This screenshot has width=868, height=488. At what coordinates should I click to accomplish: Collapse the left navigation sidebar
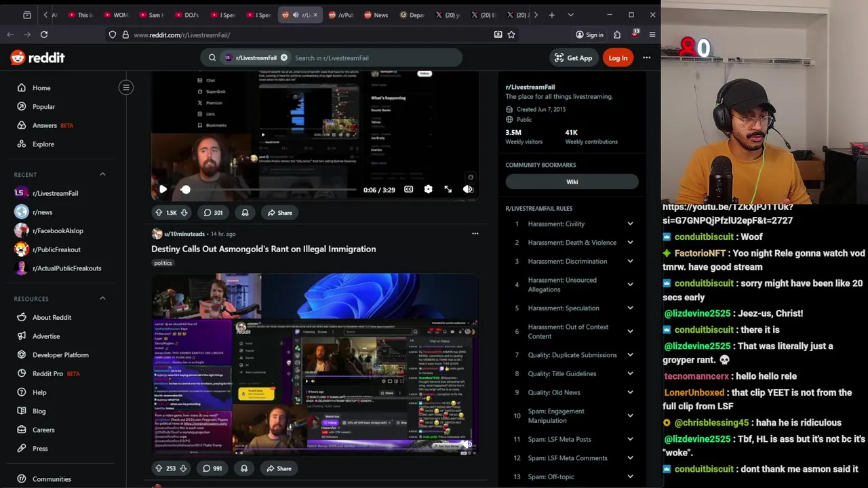(125, 87)
